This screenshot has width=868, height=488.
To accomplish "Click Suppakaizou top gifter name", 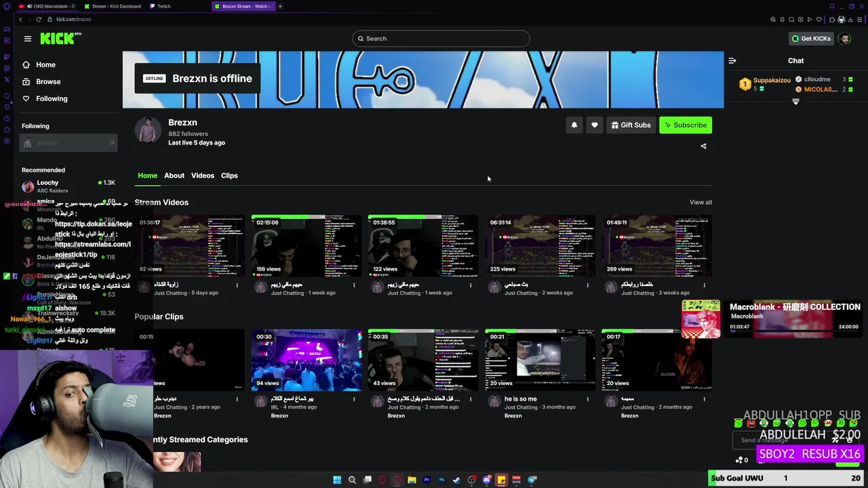I will point(772,80).
